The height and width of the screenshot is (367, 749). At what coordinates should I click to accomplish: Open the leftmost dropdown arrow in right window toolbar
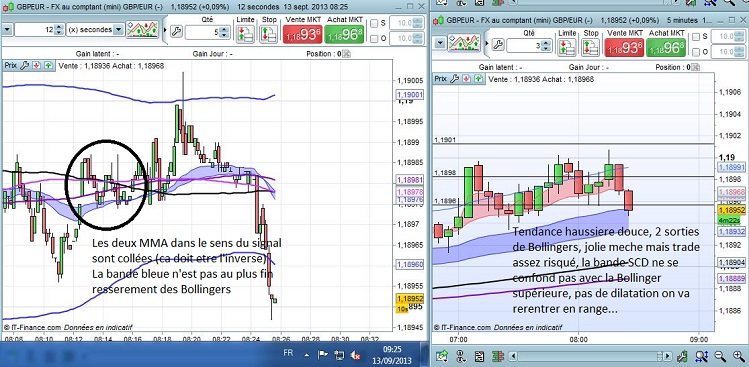pos(440,44)
